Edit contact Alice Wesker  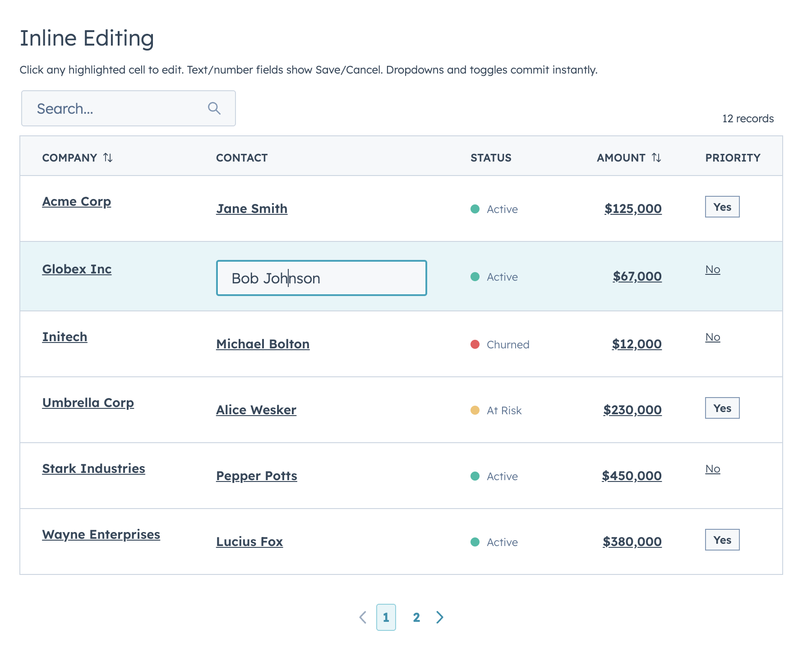[256, 410]
